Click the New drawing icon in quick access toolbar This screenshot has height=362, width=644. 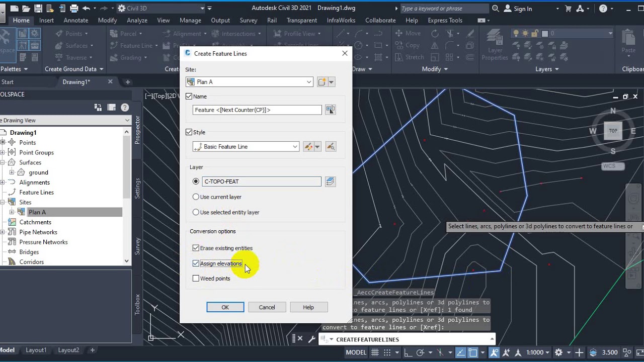coord(15,9)
